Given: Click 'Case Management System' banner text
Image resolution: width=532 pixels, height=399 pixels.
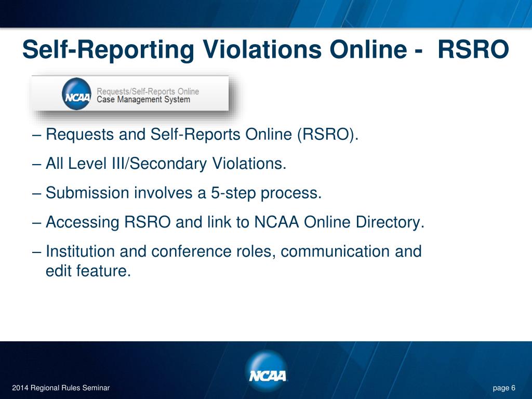Looking at the screenshot, I should click(143, 100).
